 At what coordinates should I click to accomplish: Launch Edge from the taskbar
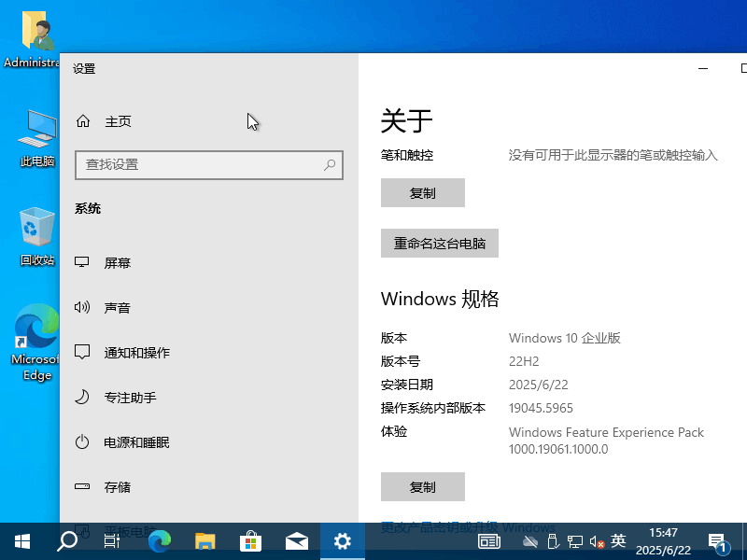(x=159, y=541)
